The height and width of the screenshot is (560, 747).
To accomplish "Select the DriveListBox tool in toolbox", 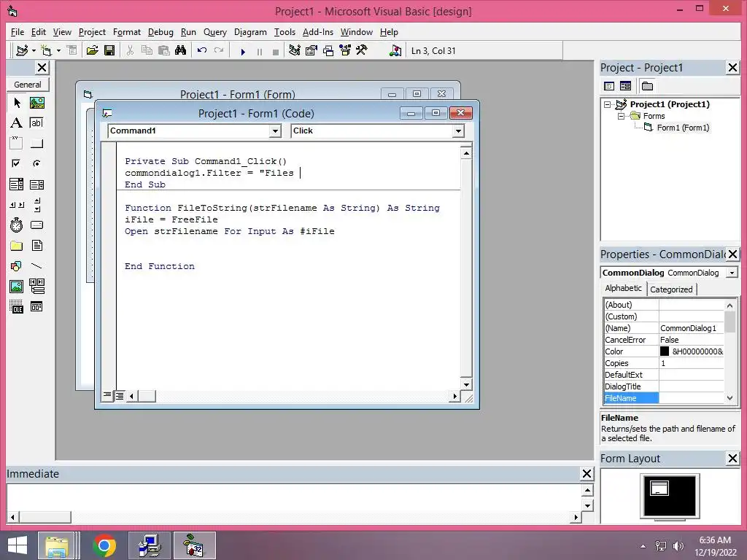I will (x=36, y=225).
